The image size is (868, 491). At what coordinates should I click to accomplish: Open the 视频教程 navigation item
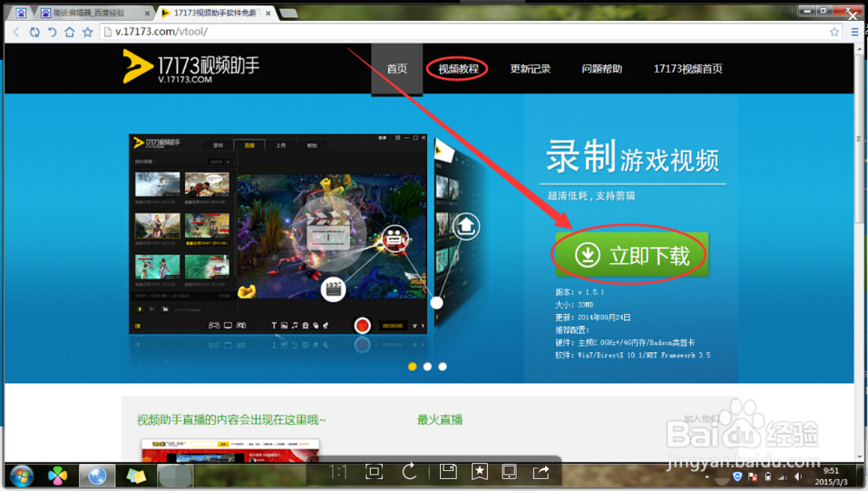(x=457, y=69)
